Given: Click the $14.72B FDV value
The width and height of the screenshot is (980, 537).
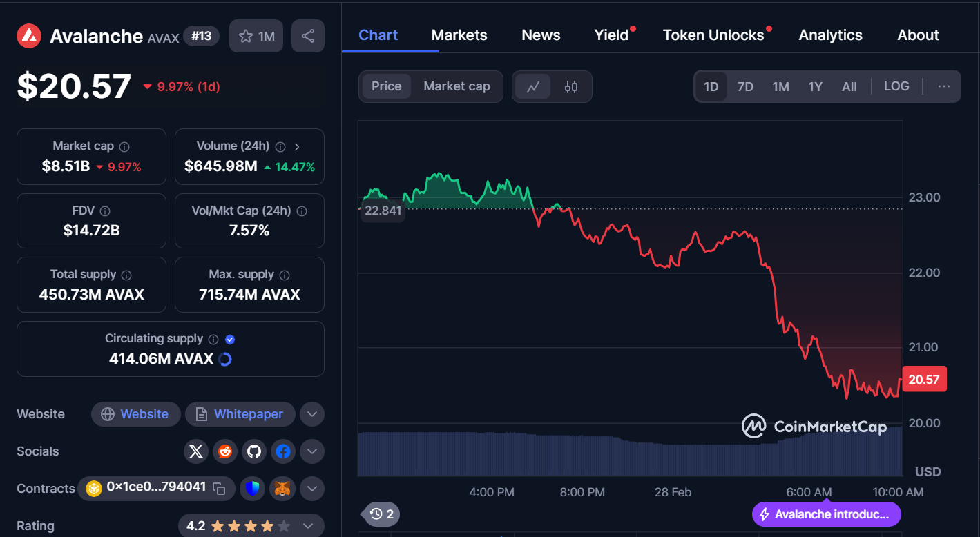Looking at the screenshot, I should pyautogui.click(x=91, y=231).
